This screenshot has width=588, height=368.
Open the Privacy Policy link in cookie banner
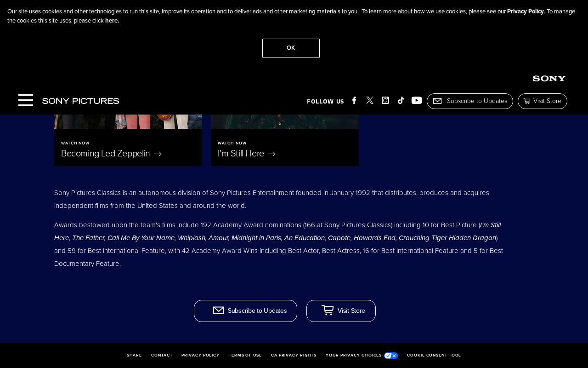526,11
